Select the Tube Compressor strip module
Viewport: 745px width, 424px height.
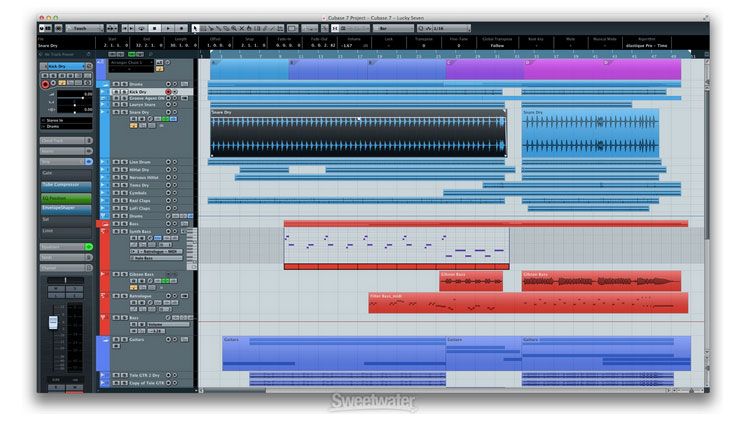tap(66, 185)
